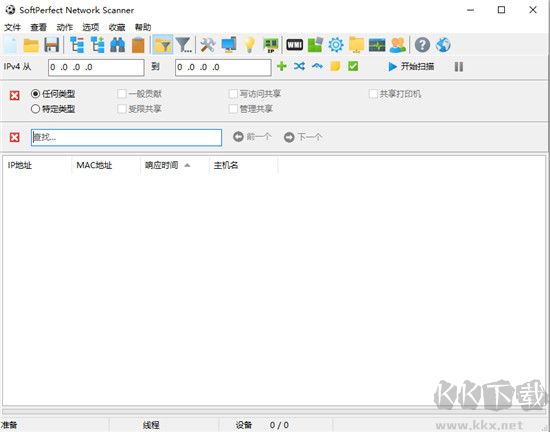Open the 选项 menu

[x=90, y=27]
